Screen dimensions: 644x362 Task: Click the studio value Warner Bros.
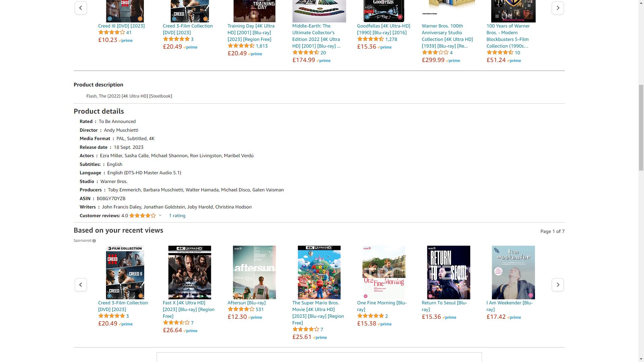pyautogui.click(x=114, y=181)
